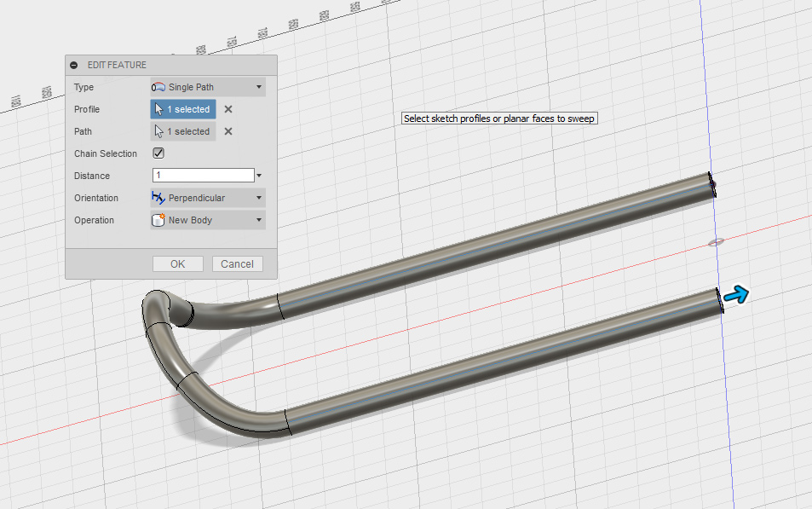Screen dimensions: 812x509
Task: Select the small sketch circle on the red axis
Action: pyautogui.click(x=717, y=242)
